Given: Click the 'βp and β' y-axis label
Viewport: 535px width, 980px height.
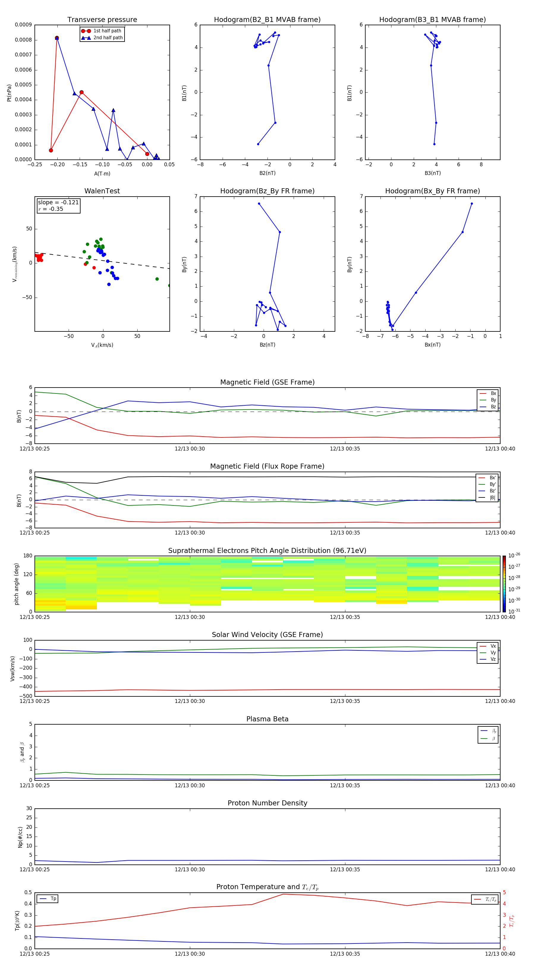Looking at the screenshot, I should [22, 753].
